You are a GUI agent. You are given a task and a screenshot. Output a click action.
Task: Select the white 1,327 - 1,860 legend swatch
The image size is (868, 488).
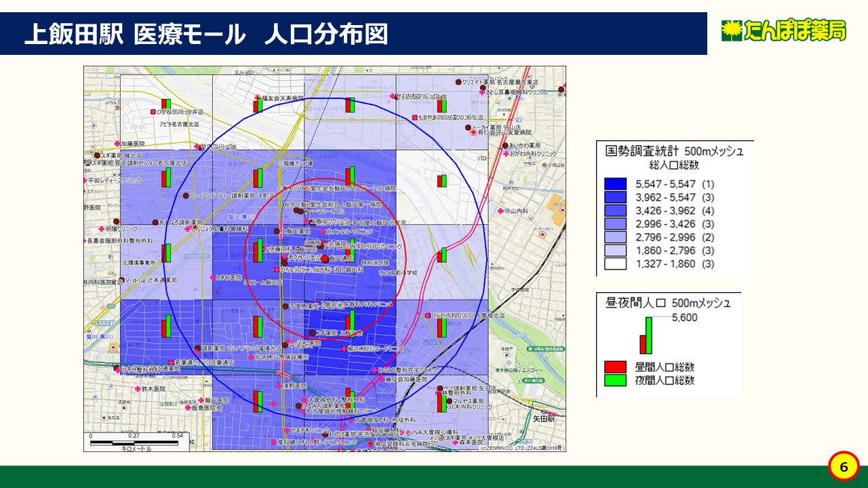(x=615, y=264)
